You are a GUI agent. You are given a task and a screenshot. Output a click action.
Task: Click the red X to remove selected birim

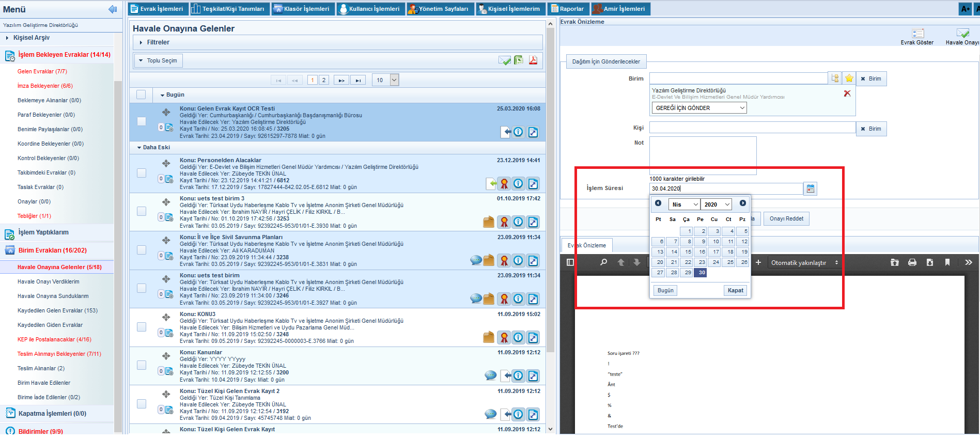click(847, 93)
